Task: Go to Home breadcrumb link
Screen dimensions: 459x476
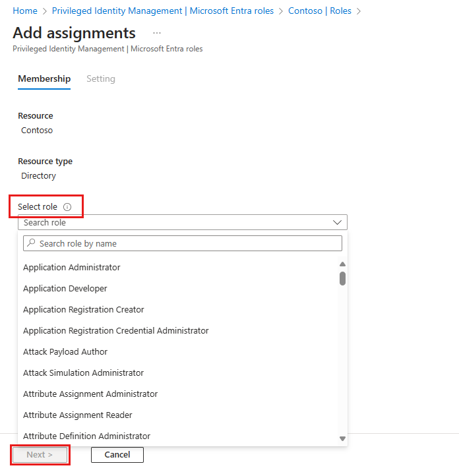Action: pyautogui.click(x=25, y=11)
